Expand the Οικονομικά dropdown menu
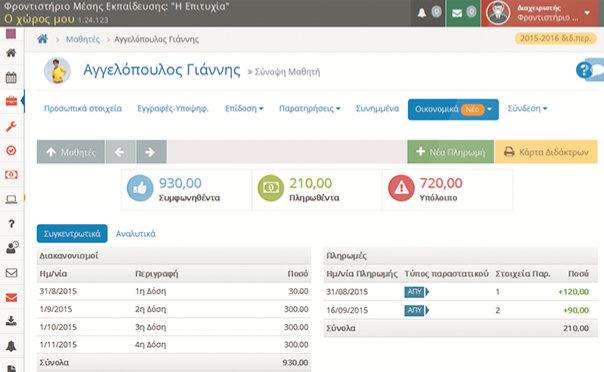604x372 pixels. coord(453,109)
